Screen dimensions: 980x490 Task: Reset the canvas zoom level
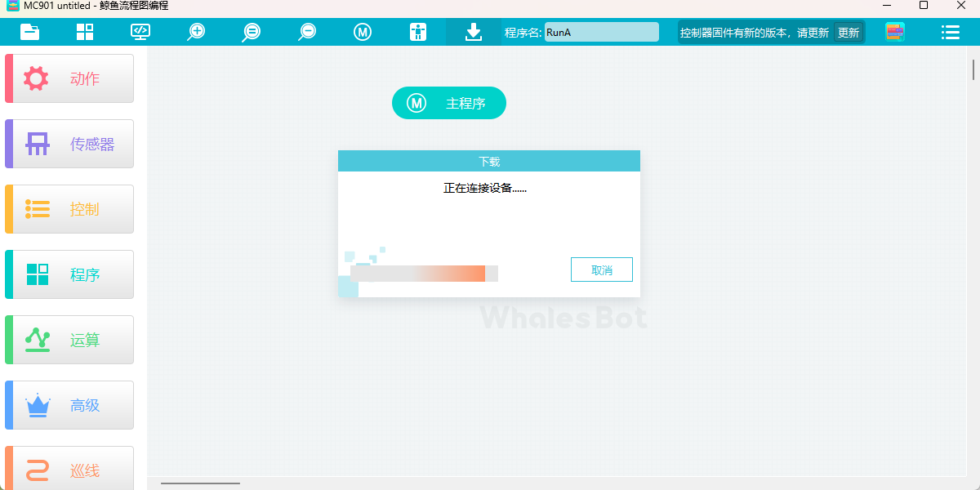tap(251, 32)
